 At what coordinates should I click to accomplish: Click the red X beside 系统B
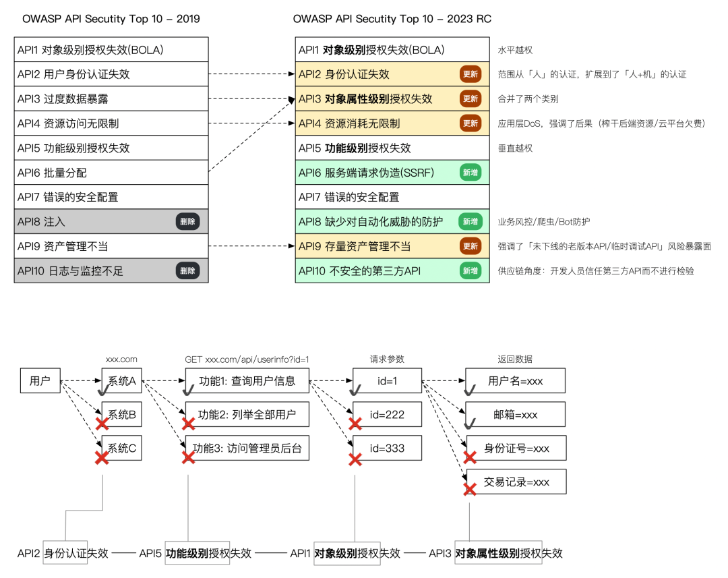point(102,423)
